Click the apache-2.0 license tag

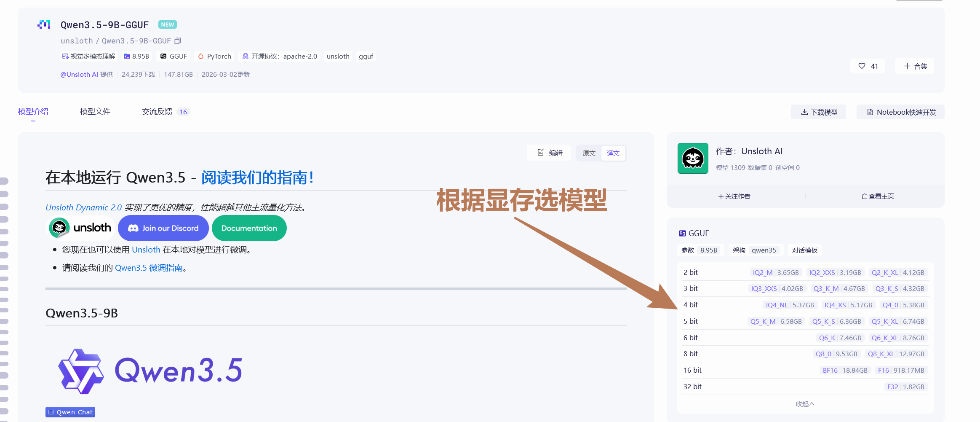280,56
